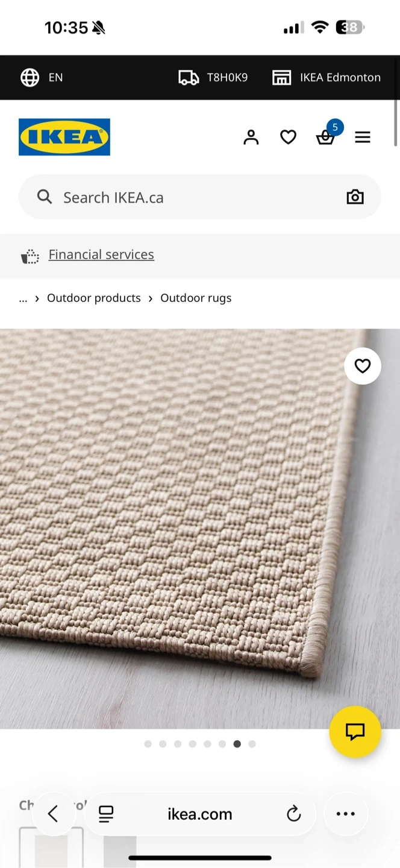Select the IKEA Edmonton store selector
The width and height of the screenshot is (400, 868).
pos(327,77)
